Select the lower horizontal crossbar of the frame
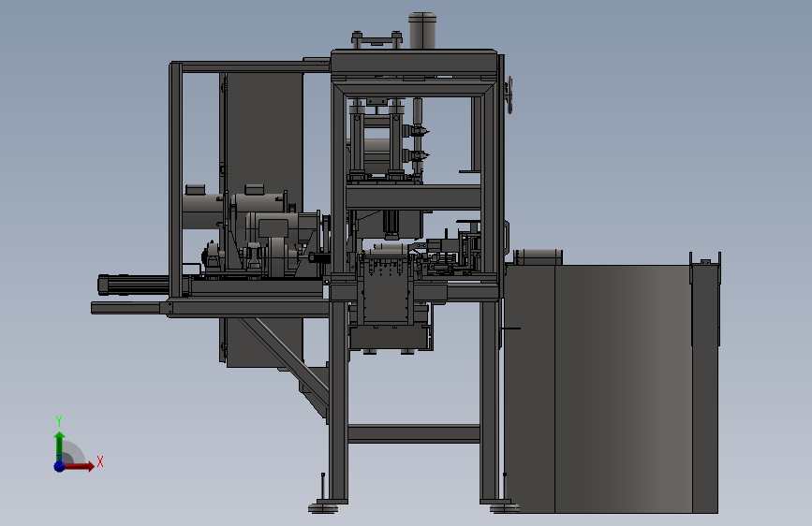 click(414, 433)
